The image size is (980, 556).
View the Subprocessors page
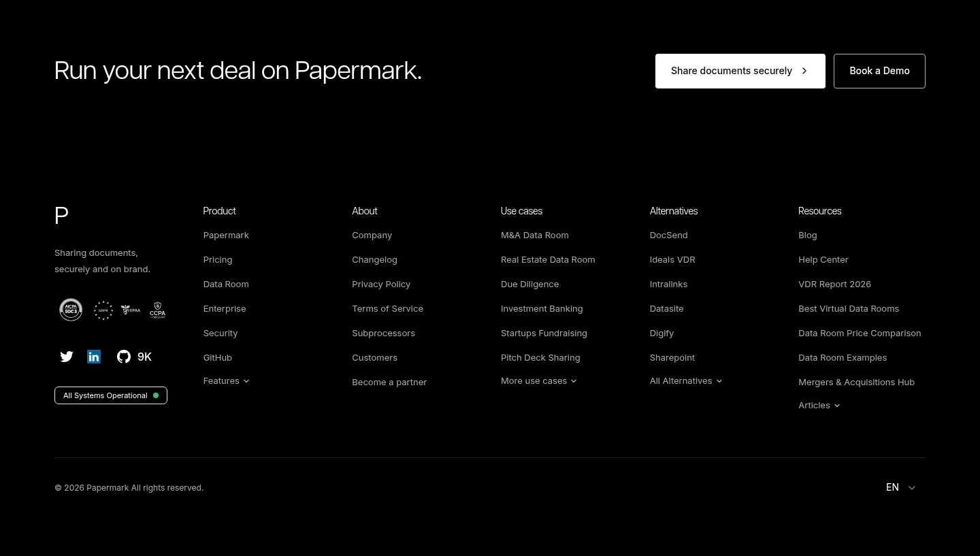click(x=383, y=333)
